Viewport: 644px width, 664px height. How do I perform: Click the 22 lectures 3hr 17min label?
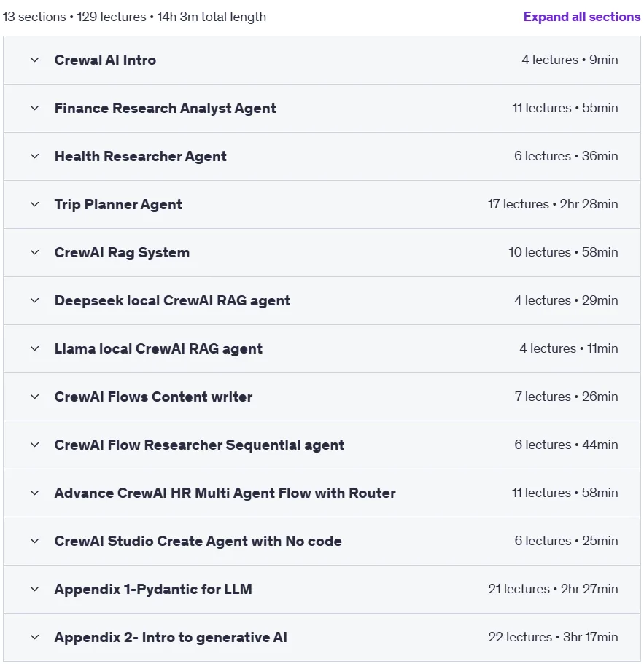(553, 637)
